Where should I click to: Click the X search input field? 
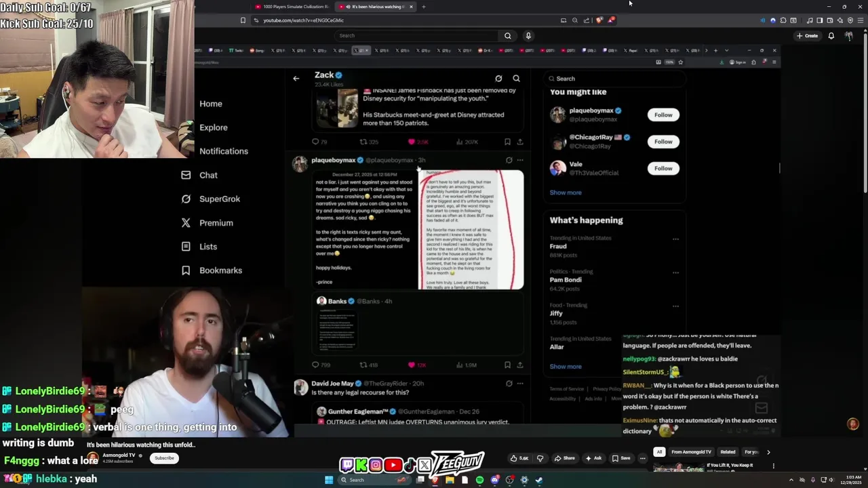point(614,79)
